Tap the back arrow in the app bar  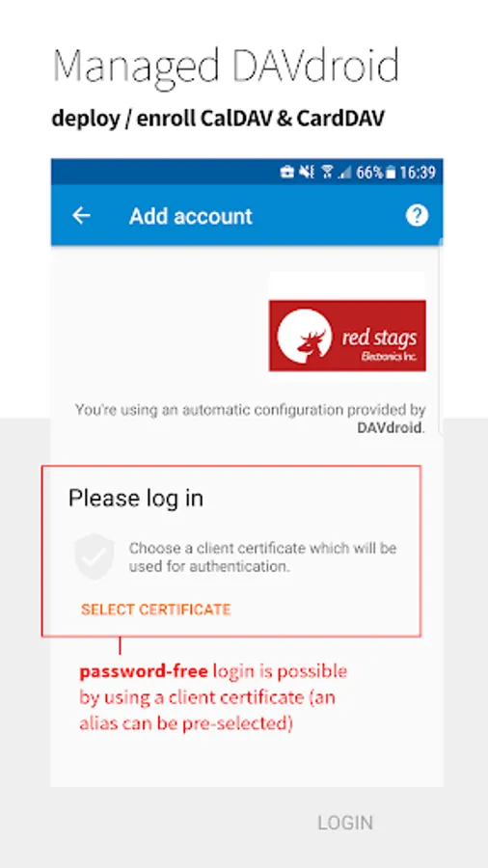[81, 215]
